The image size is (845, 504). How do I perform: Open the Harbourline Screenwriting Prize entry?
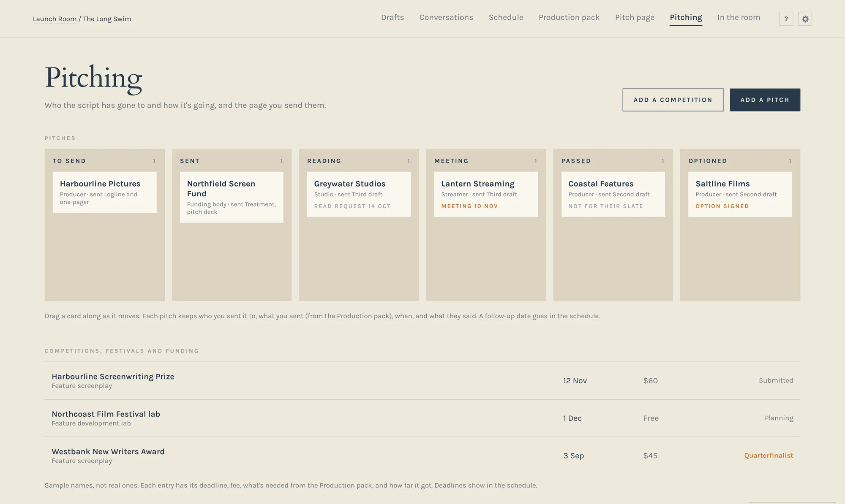tap(422, 381)
